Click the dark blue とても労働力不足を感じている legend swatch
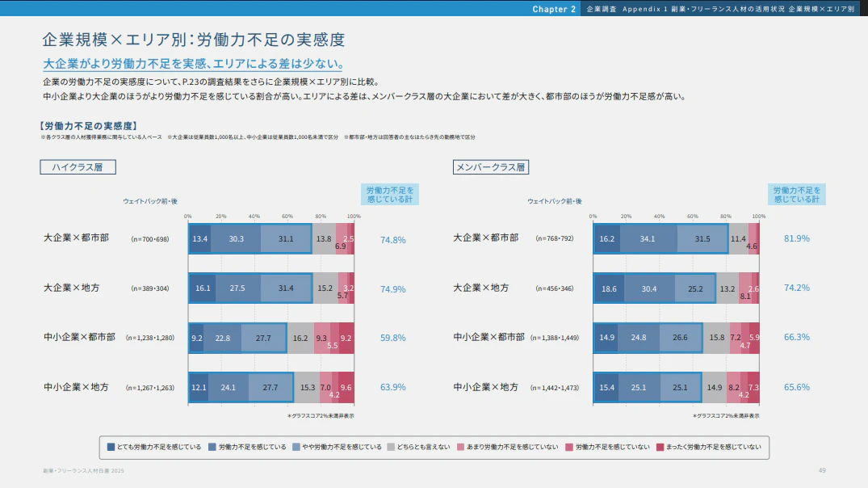 [x=111, y=446]
